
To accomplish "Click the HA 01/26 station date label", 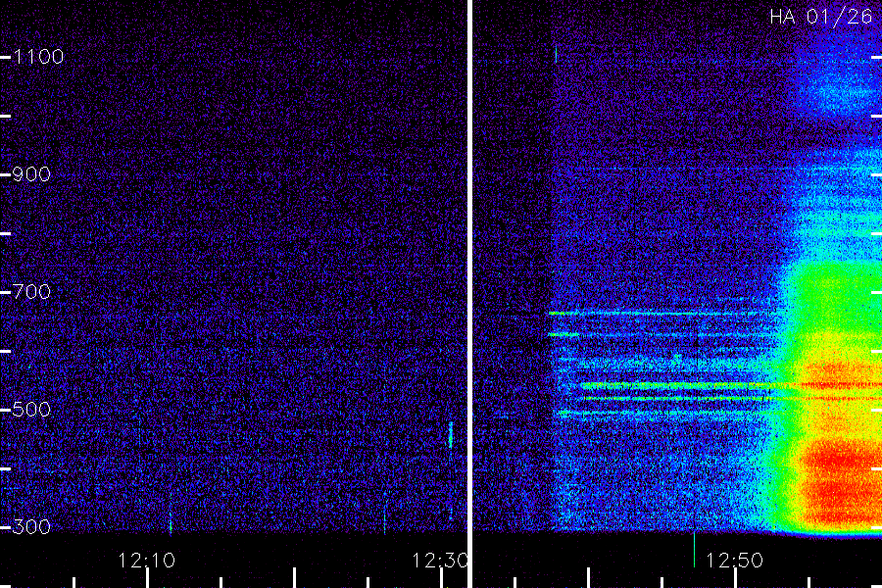I will (821, 17).
